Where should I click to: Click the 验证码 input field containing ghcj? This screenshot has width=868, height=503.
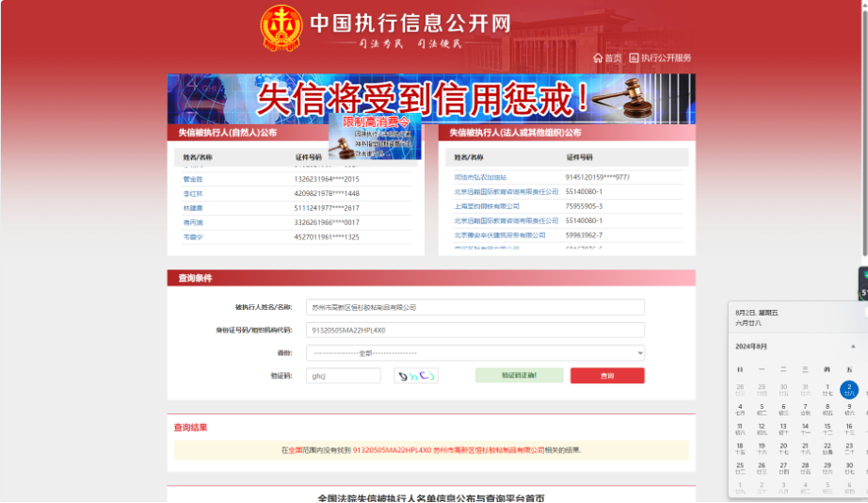click(x=344, y=376)
